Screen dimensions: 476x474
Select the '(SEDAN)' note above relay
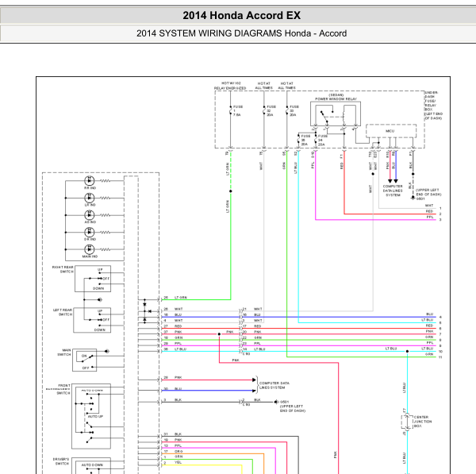336,95
